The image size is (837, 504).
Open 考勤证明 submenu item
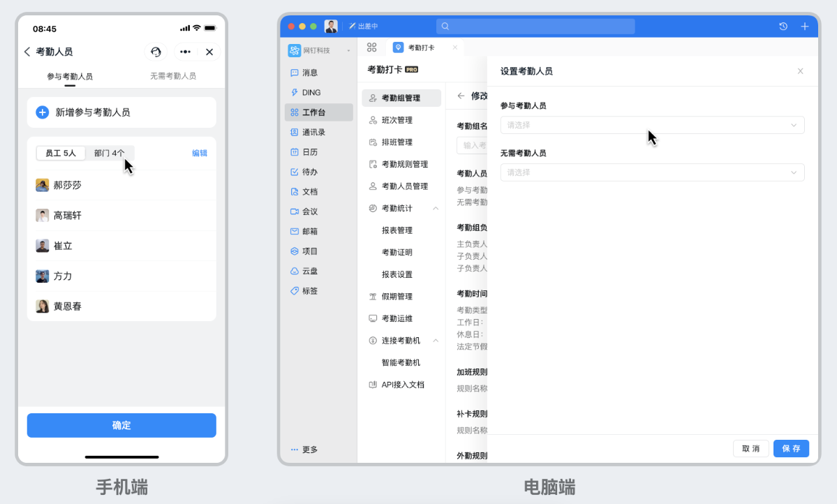pos(397,252)
